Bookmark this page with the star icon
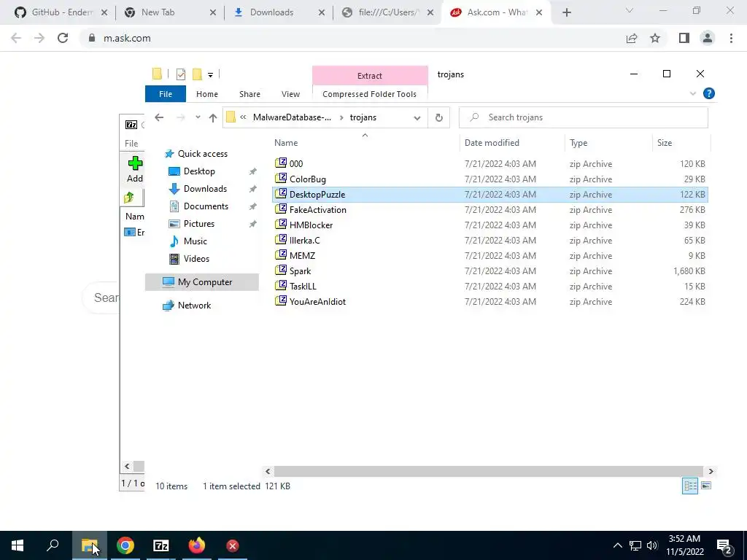This screenshot has width=747, height=560. coord(655,38)
